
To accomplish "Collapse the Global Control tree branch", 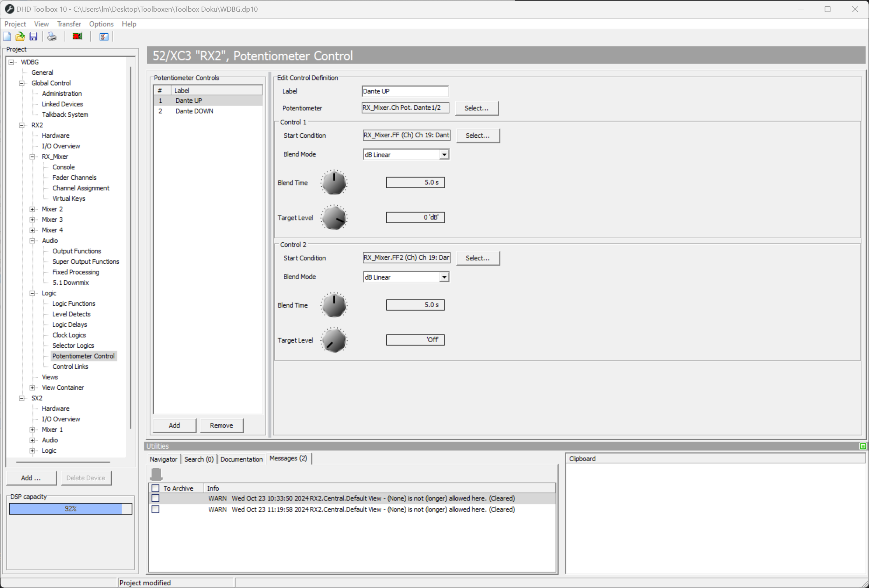I will pos(22,83).
